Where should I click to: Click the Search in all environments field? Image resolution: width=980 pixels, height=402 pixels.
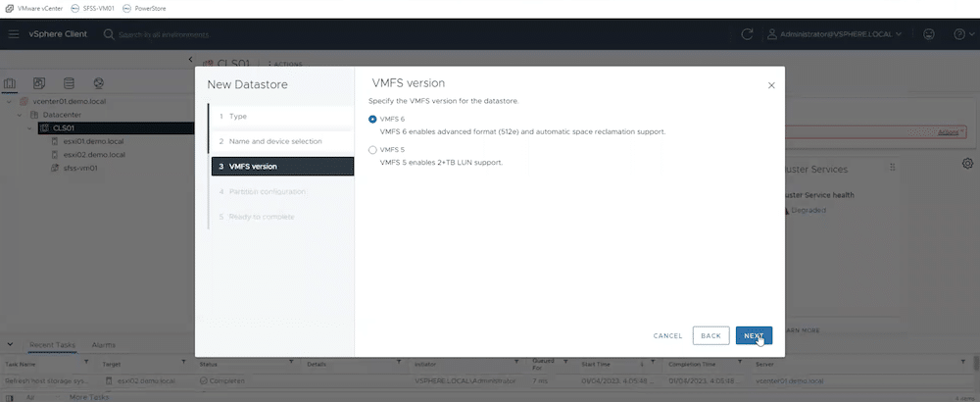(x=164, y=34)
